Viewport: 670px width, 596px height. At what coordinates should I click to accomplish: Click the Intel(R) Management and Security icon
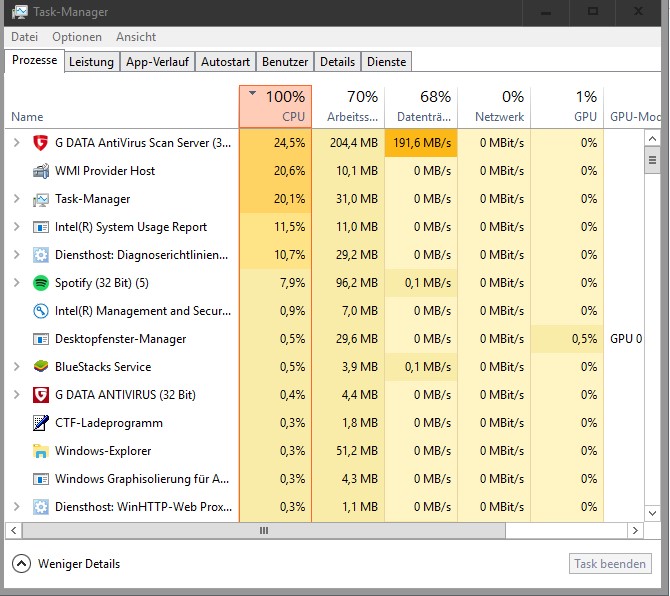pos(41,311)
